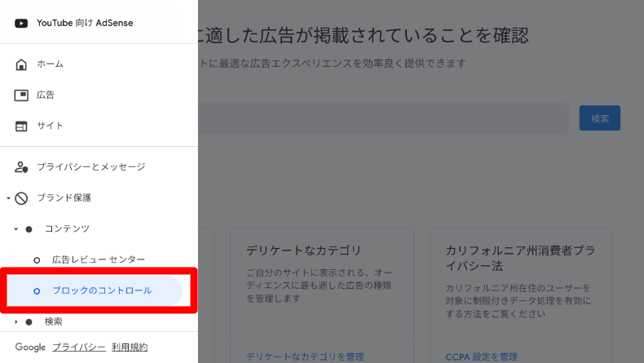Collapse the ブランド保護 section arrow

pos(8,198)
